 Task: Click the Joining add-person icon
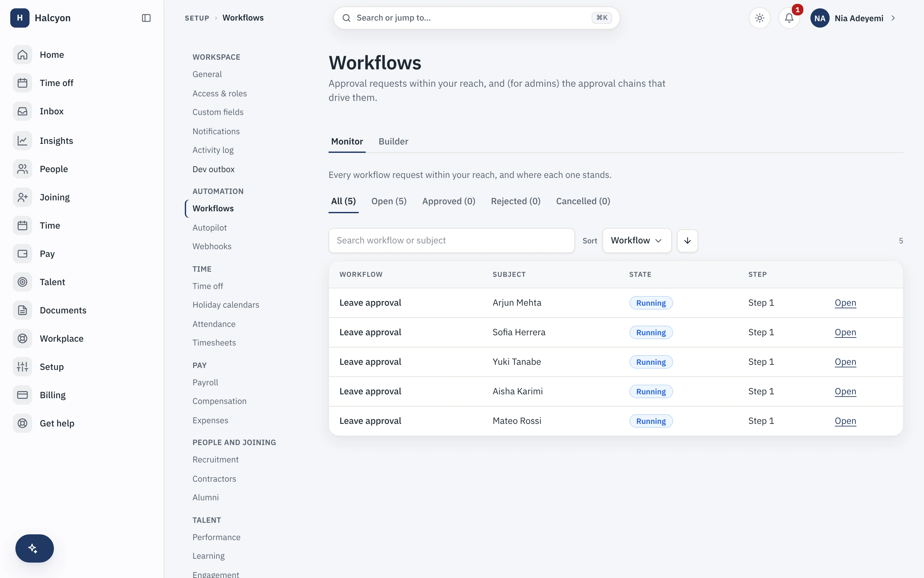[22, 197]
